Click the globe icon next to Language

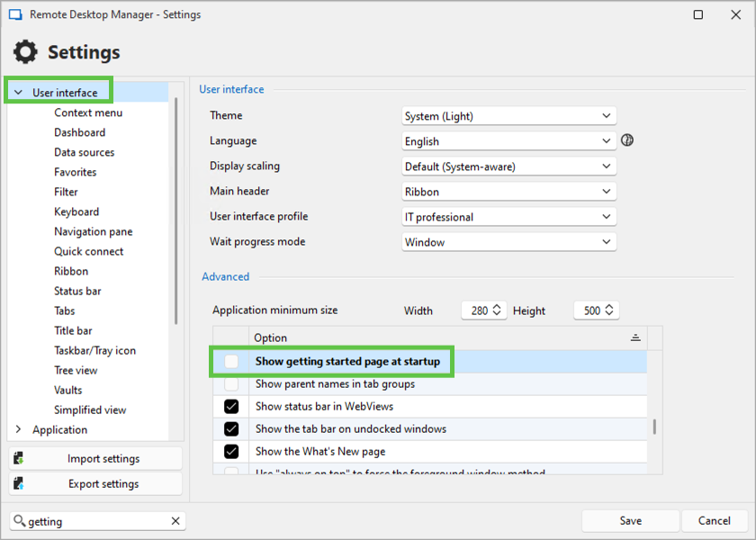click(626, 140)
